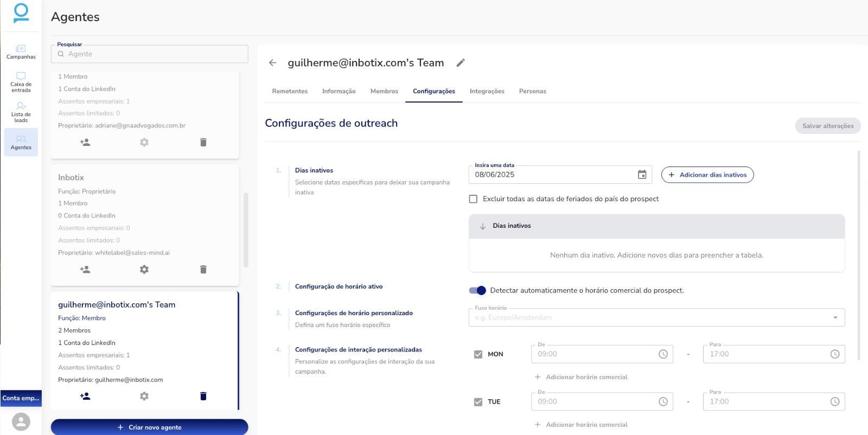The image size is (868, 435).
Task: Sort by Dias inativos arrow
Action: (x=482, y=226)
